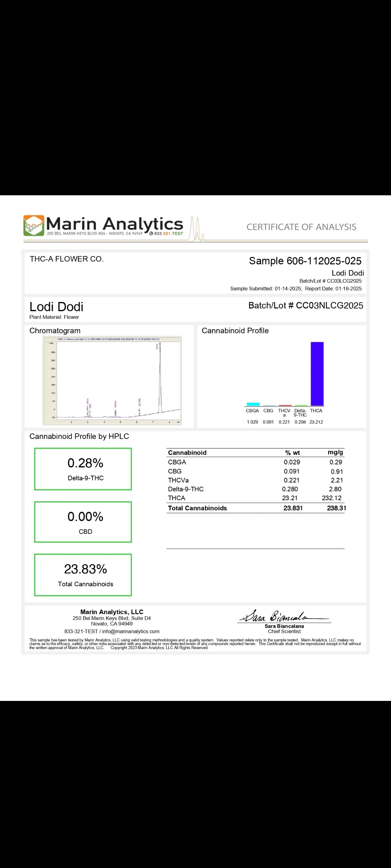
Task: Tap the CBG row "0.91" mg/g value
Action: (x=337, y=472)
